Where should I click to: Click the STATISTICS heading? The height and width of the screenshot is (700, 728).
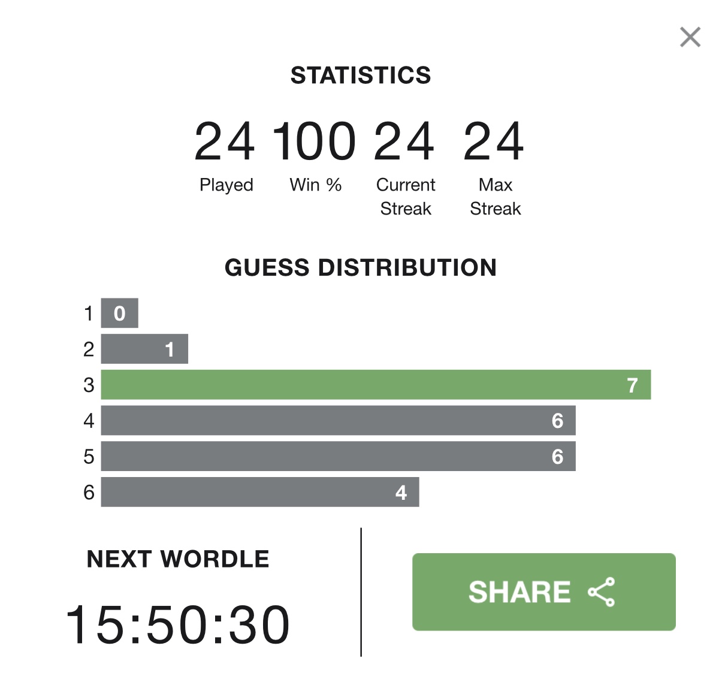[x=361, y=76]
